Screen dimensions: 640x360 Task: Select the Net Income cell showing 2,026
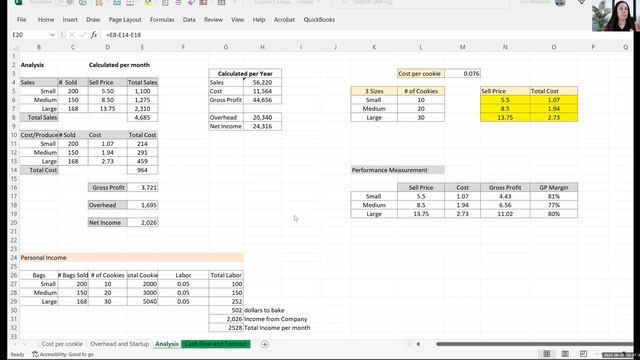[142, 223]
